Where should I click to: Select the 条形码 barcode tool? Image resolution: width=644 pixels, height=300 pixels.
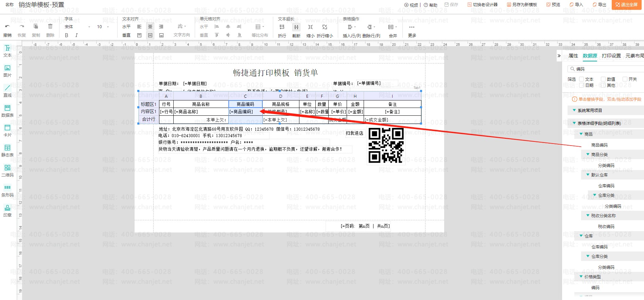click(7, 190)
